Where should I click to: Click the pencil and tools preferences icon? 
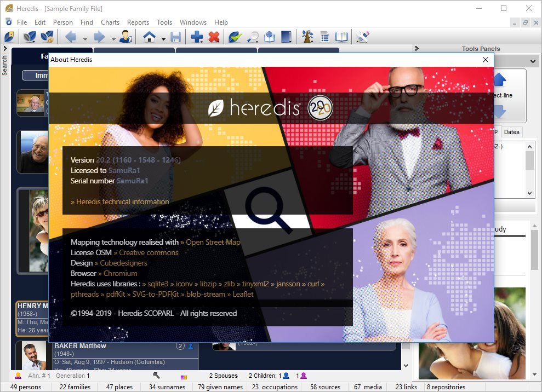(x=362, y=37)
